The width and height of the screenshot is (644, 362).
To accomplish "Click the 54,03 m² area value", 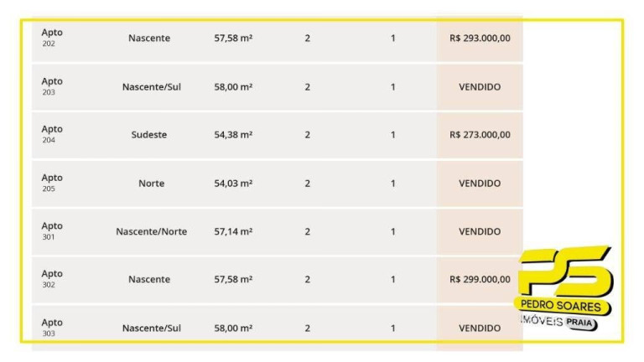I will (233, 184).
